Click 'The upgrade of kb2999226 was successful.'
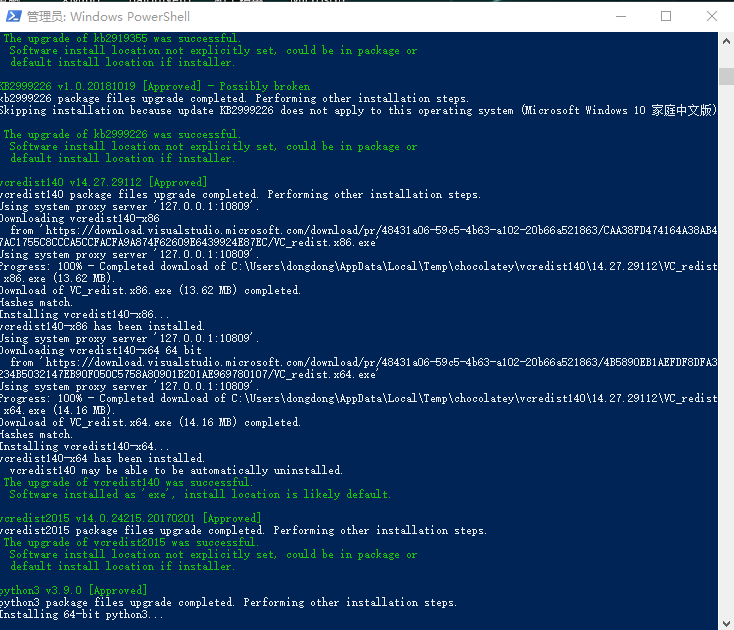734x630 pixels. [122, 134]
